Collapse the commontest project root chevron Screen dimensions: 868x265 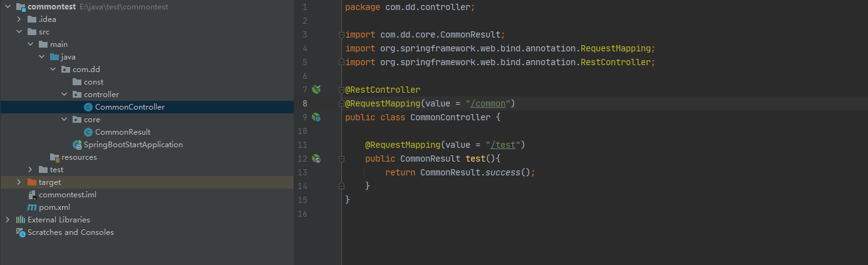click(x=8, y=7)
